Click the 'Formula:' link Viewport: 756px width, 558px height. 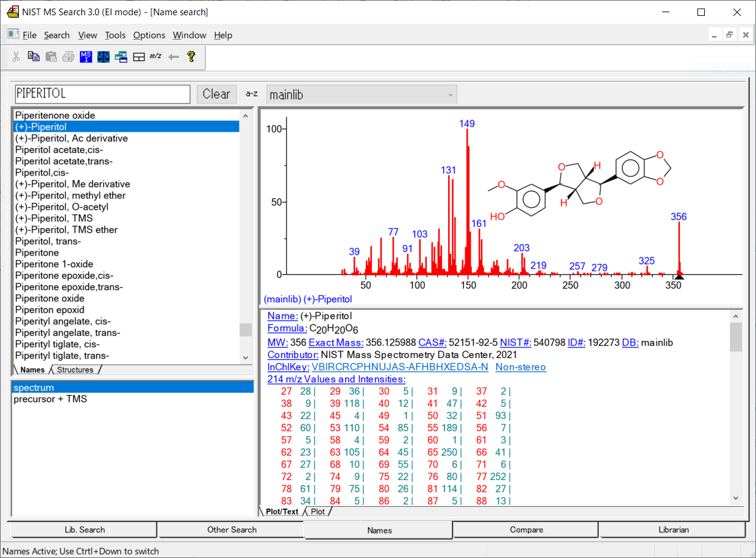[287, 329]
